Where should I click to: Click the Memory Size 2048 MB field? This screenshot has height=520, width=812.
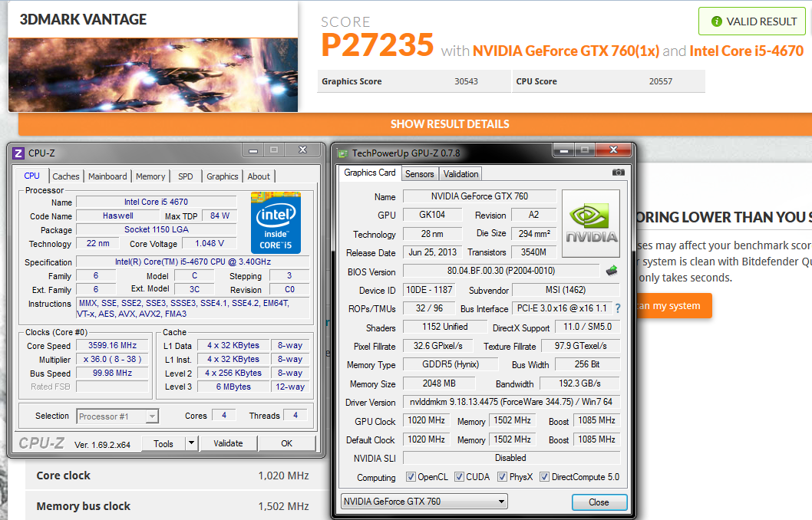tap(439, 383)
